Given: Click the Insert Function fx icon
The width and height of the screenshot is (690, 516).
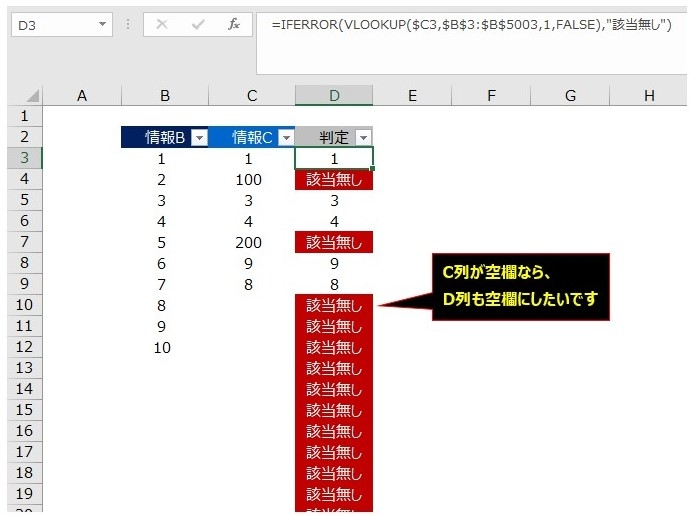Looking at the screenshot, I should click(x=233, y=24).
